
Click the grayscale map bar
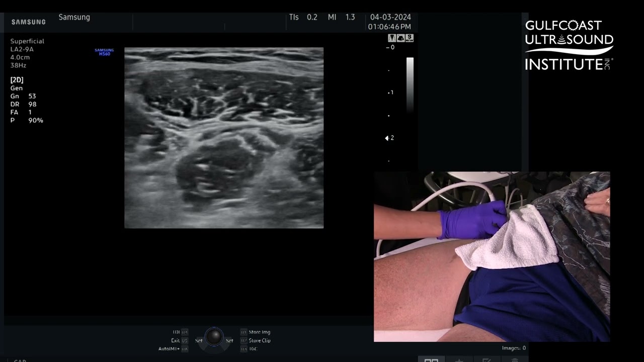coord(410,84)
